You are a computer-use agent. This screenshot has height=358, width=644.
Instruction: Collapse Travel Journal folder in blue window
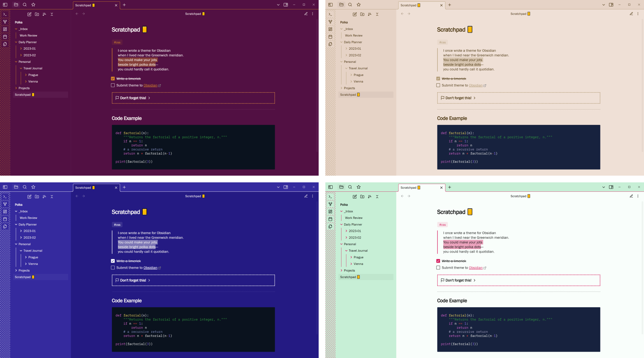[21, 251]
